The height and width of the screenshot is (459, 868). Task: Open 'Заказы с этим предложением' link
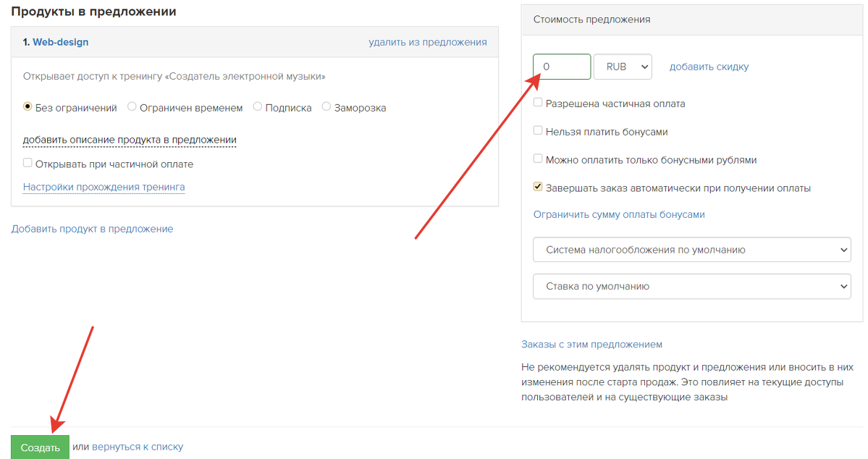[591, 345]
